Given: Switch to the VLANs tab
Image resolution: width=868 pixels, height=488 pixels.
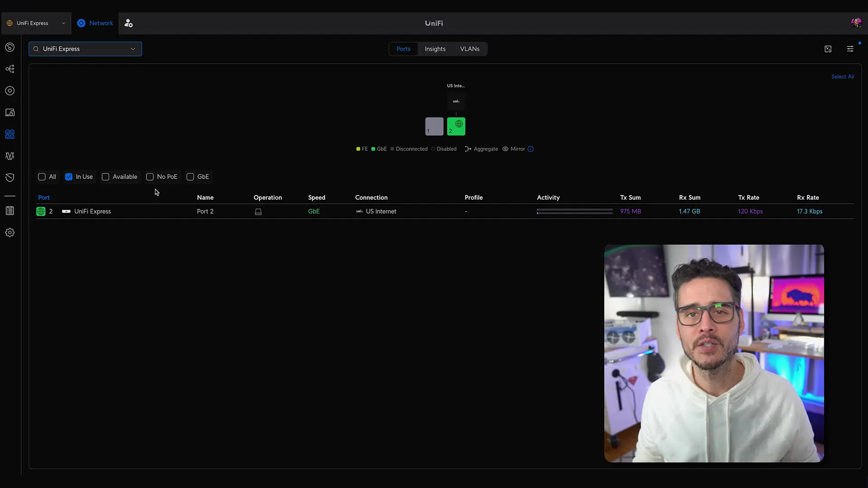Looking at the screenshot, I should pyautogui.click(x=470, y=49).
